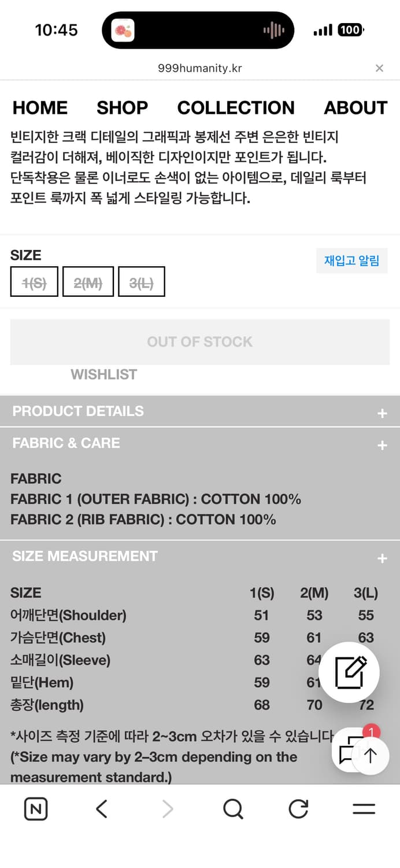Reload the page with the refresh icon
Image resolution: width=400 pixels, height=868 pixels.
298,809
